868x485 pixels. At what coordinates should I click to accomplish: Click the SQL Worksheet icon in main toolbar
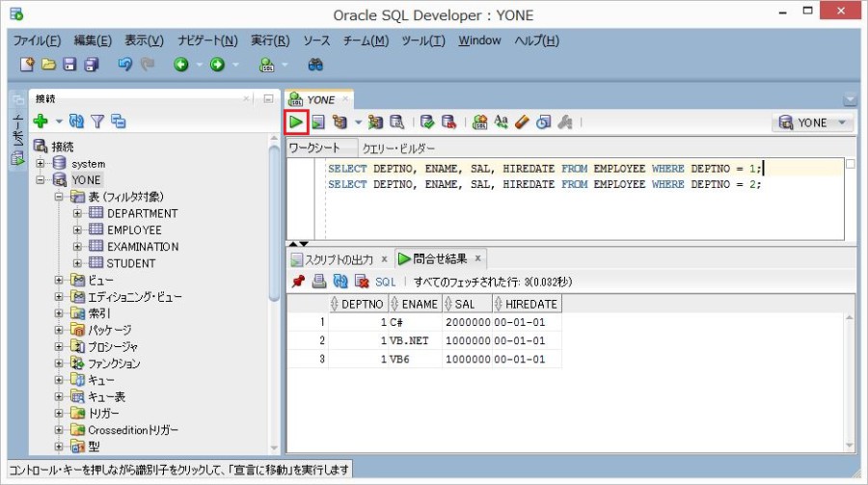pyautogui.click(x=267, y=65)
